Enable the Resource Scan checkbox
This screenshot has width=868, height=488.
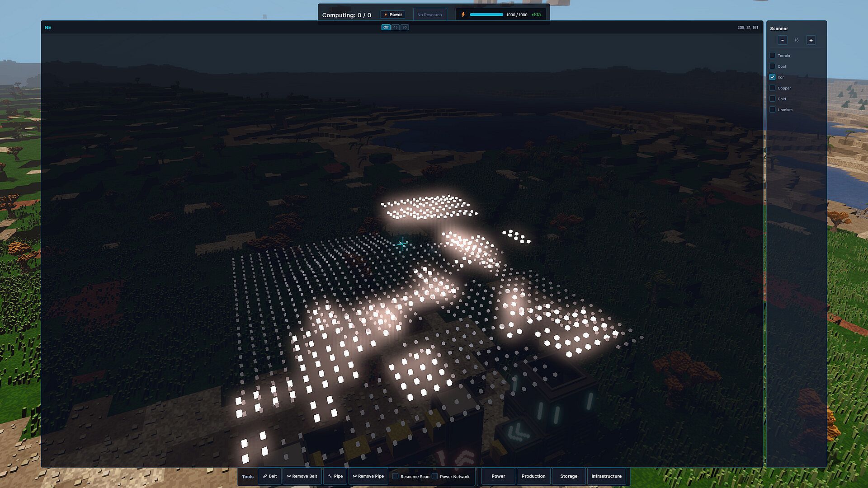click(x=396, y=476)
